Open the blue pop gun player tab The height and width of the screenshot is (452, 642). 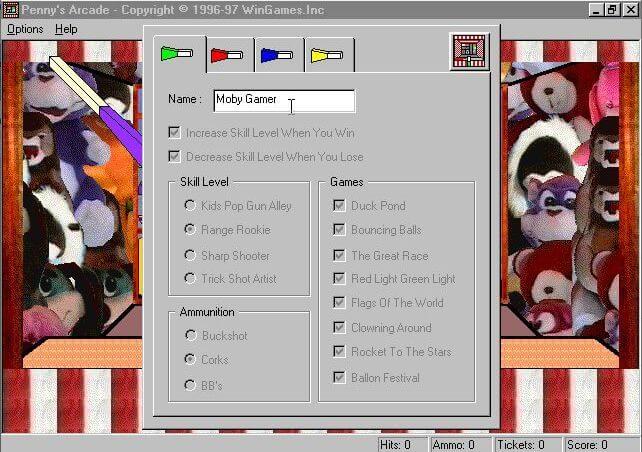tap(279, 55)
